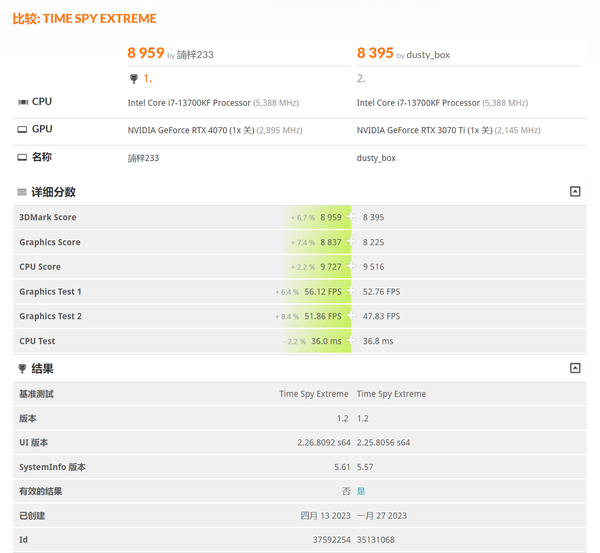Click the 一月 27 2023 creation date
The height and width of the screenshot is (553, 600).
click(382, 515)
